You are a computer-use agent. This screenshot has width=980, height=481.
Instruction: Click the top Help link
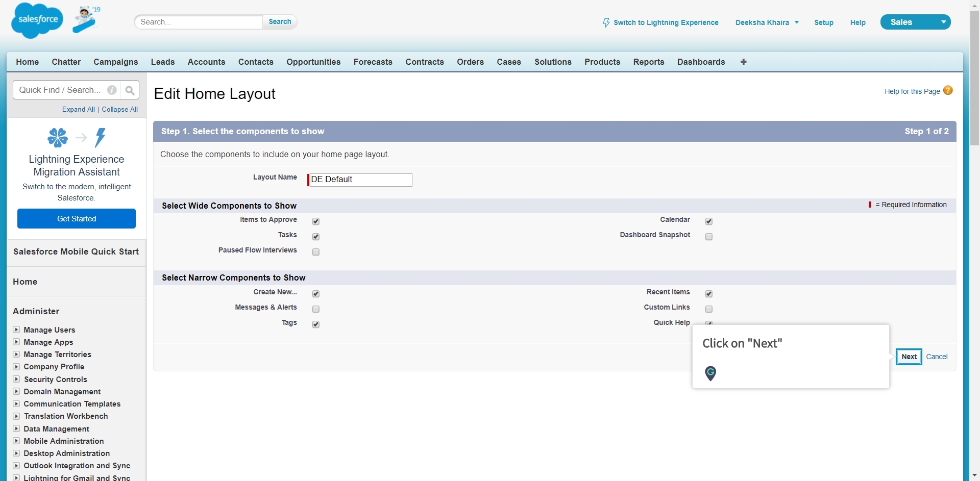click(858, 22)
